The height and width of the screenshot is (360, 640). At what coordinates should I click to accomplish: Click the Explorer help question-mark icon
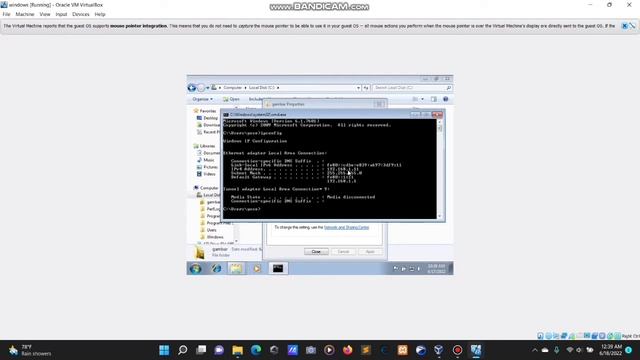[446, 99]
